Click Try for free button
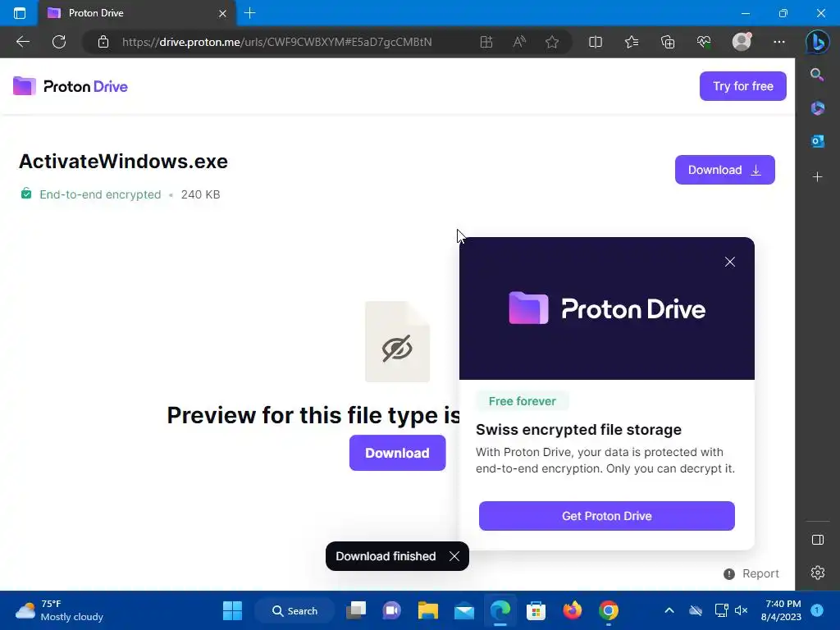Image resolution: width=840 pixels, height=630 pixels. click(x=742, y=86)
